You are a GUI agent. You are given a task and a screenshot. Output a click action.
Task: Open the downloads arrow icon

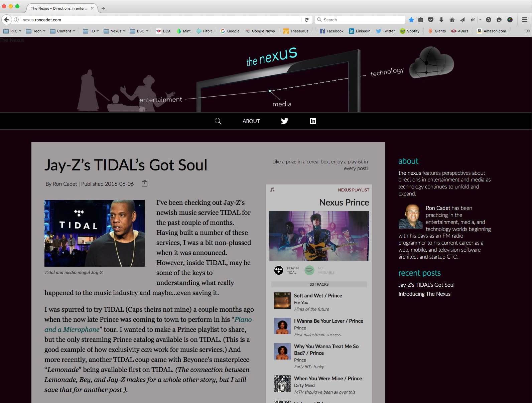point(441,20)
